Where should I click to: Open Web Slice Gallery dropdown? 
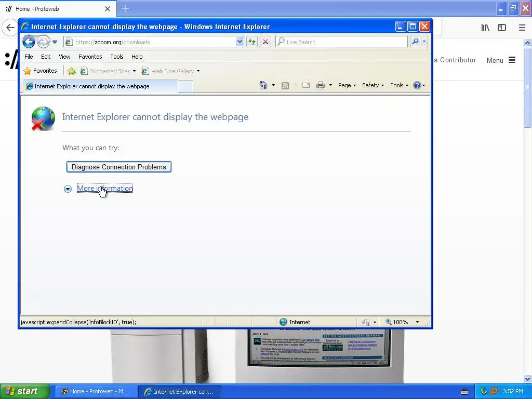pos(170,71)
